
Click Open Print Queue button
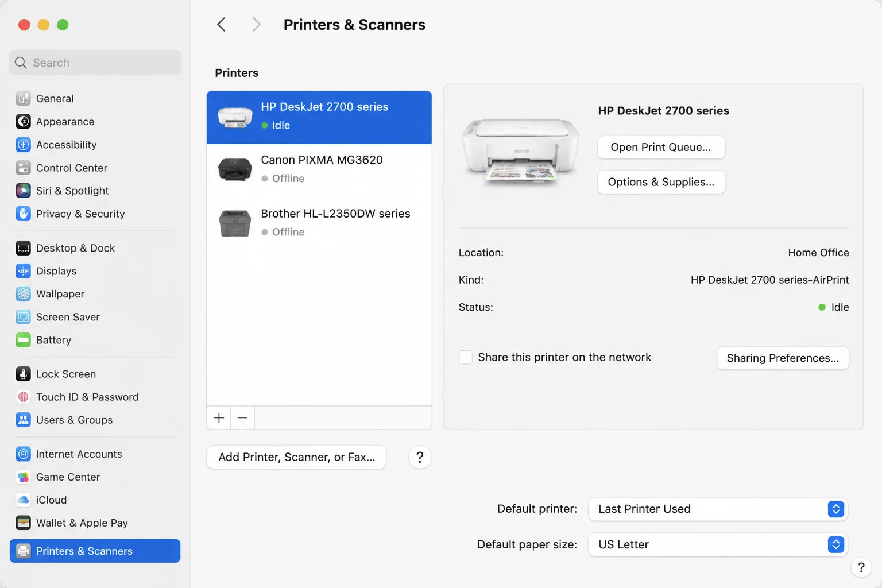(661, 147)
